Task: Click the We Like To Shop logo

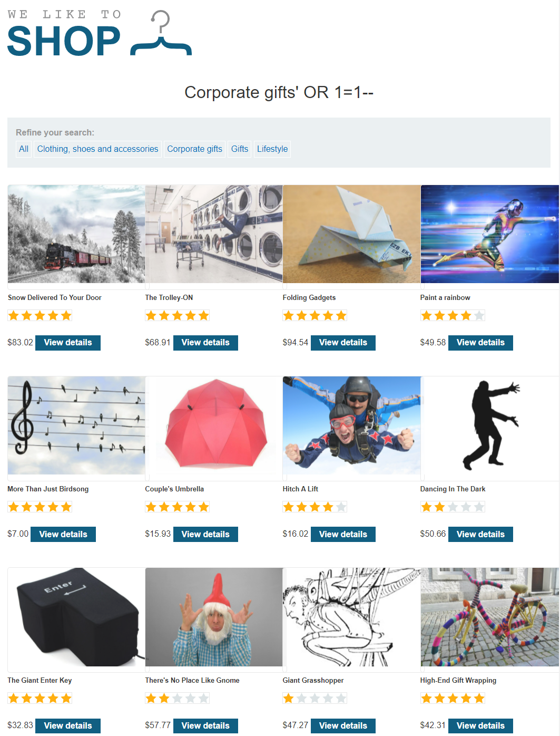Action: tap(100, 33)
